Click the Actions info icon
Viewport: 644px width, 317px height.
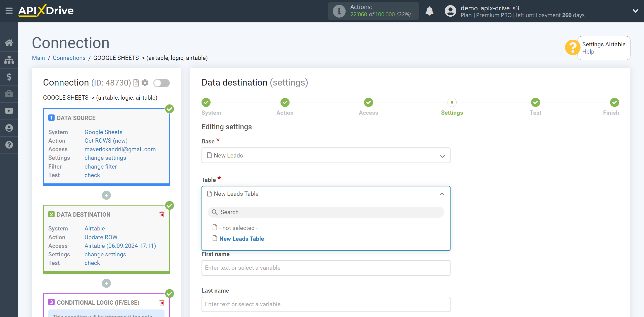pos(339,11)
